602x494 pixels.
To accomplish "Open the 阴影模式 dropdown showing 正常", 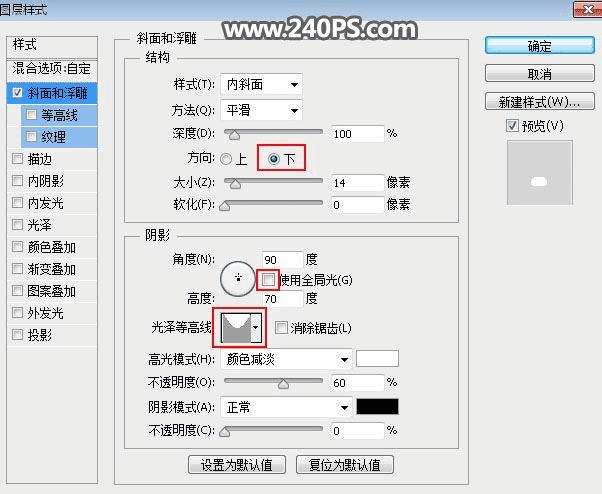I will (x=286, y=407).
